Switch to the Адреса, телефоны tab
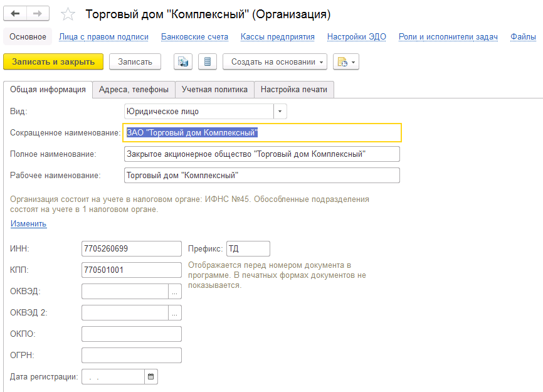Screen dimensions: 543x392 (x=134, y=90)
